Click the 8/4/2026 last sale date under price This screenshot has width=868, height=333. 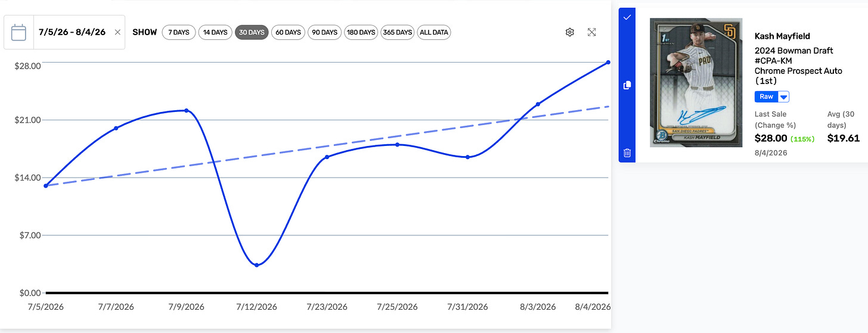click(x=771, y=153)
